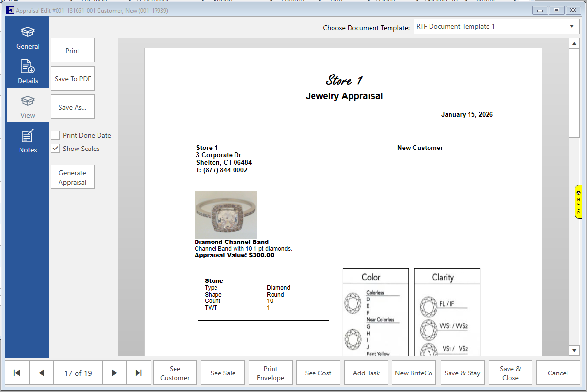The height and width of the screenshot is (392, 587).
Task: Open the yellow Help tab
Action: pos(578,201)
